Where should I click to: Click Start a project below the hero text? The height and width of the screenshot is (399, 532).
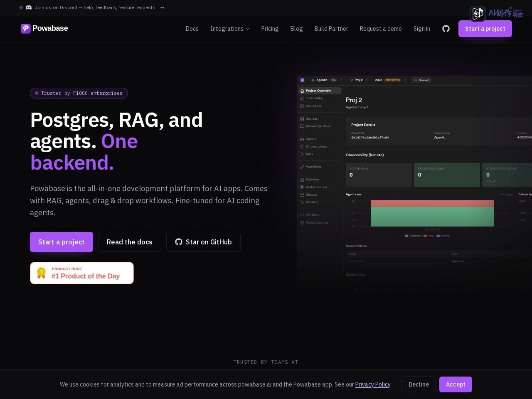(x=62, y=242)
